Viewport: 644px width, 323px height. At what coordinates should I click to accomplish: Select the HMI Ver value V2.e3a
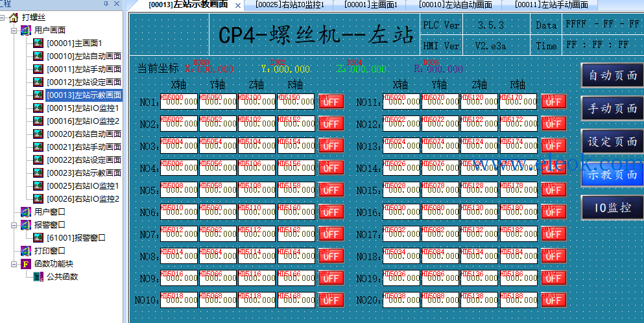491,46
